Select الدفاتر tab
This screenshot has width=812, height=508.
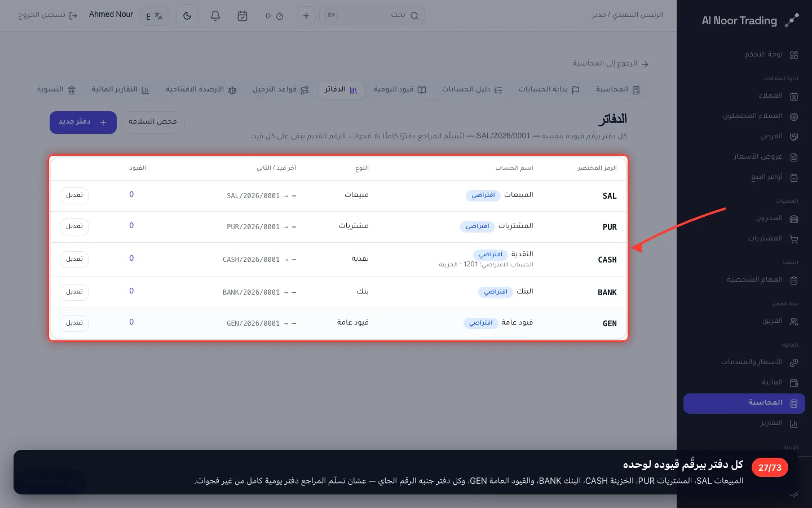coord(341,90)
